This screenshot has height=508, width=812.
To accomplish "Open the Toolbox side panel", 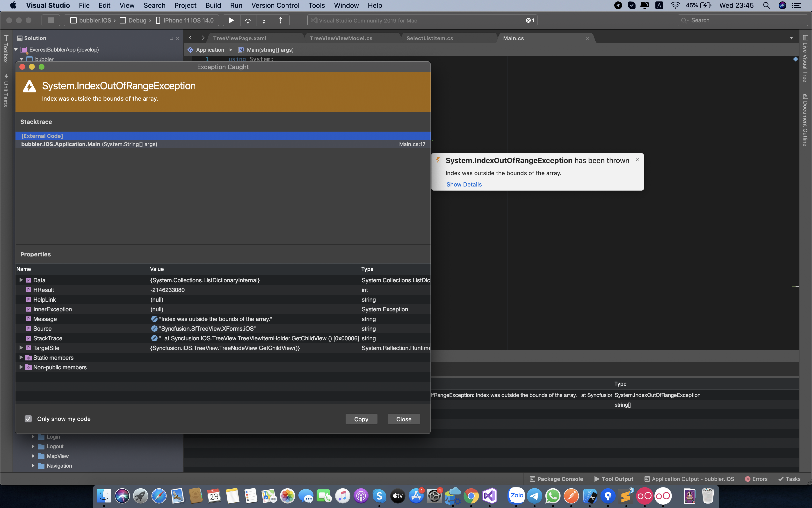I will [6, 49].
